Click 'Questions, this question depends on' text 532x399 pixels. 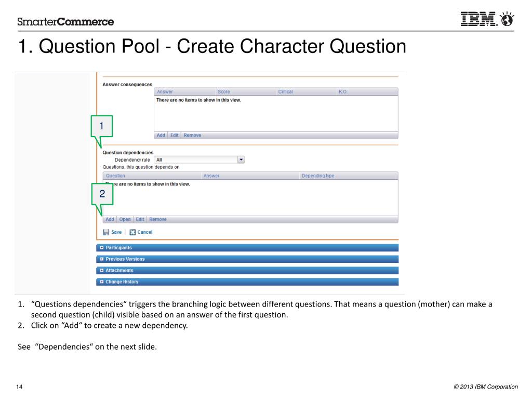click(x=141, y=167)
